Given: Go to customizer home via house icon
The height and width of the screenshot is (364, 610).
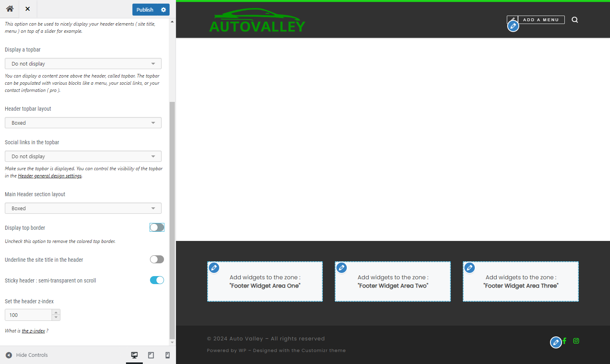Looking at the screenshot, I should 10,8.
